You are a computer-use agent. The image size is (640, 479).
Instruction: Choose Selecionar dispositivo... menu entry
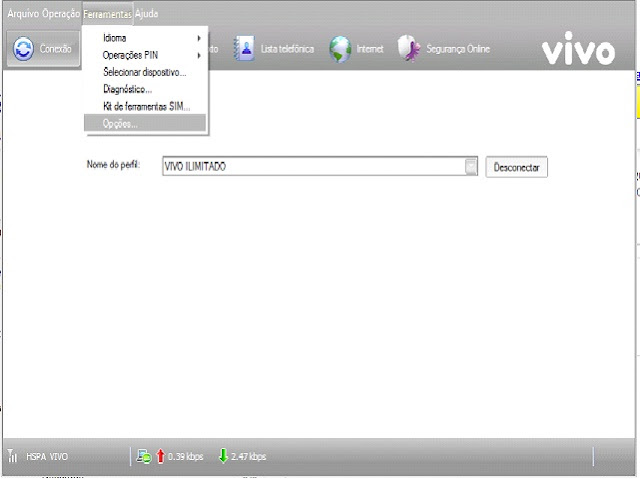pyautogui.click(x=145, y=72)
